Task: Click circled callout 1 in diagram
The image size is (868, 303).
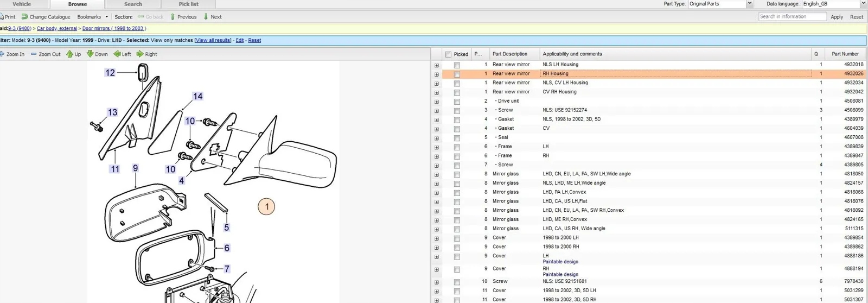Action: tap(266, 206)
